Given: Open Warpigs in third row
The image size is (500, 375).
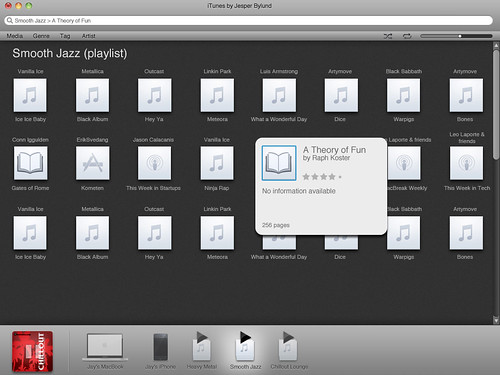Looking at the screenshot, I should (403, 233).
